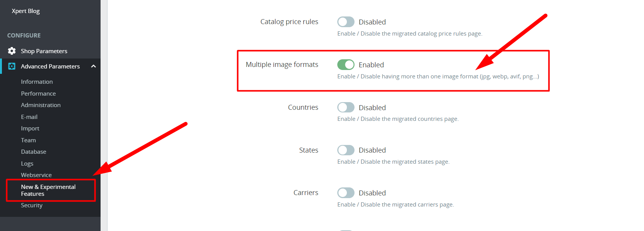Open the Security section
644x231 pixels.
pos(31,205)
